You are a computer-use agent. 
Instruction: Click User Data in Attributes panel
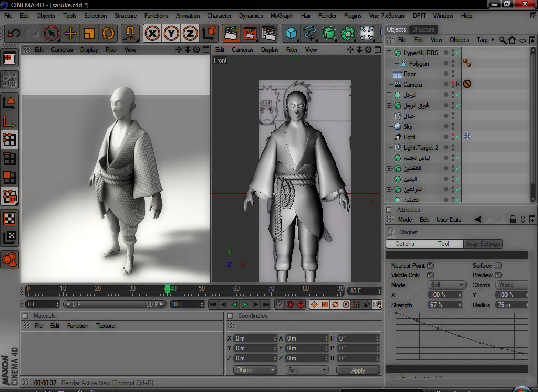[449, 219]
